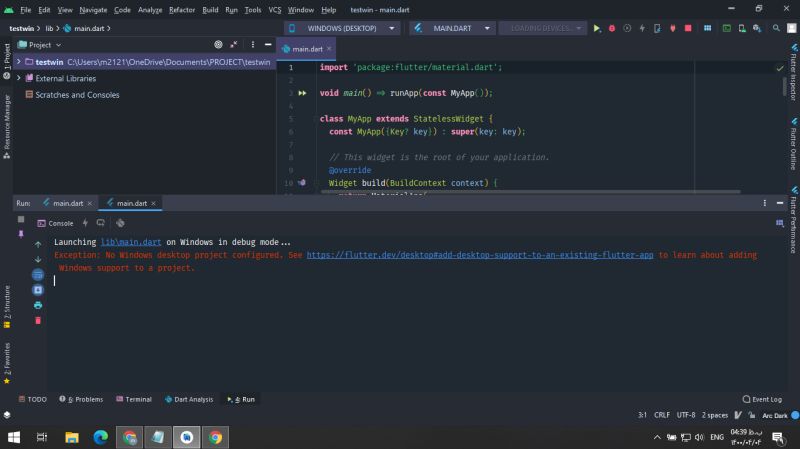This screenshot has width=800, height=449.
Task: Change CRLF line separator in status bar
Action: click(662, 415)
